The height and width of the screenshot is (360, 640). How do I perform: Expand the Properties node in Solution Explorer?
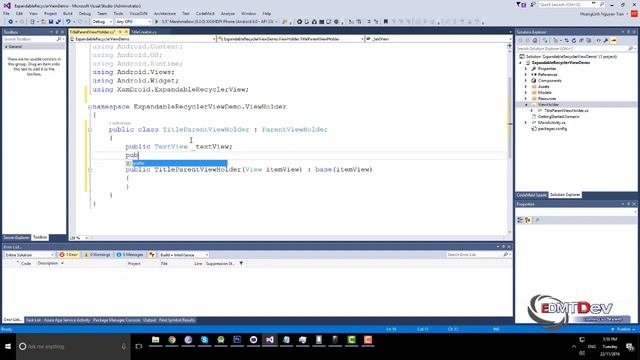(x=526, y=69)
